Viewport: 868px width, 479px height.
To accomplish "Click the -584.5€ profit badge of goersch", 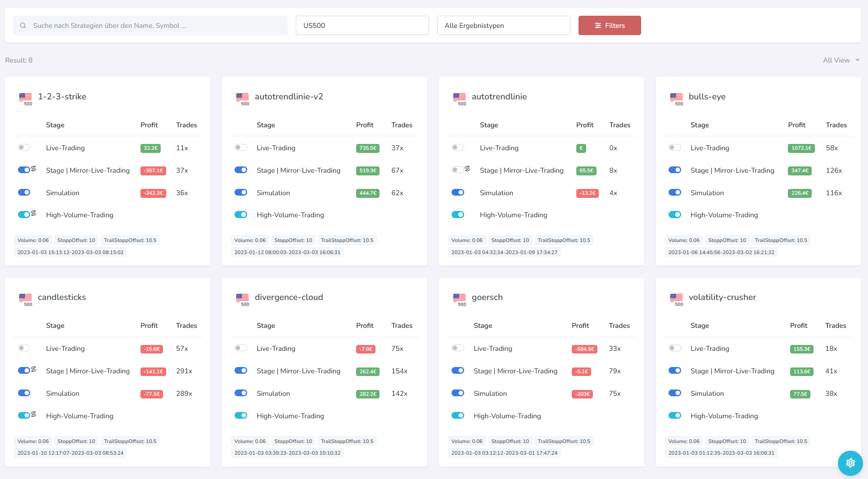I will (x=584, y=349).
